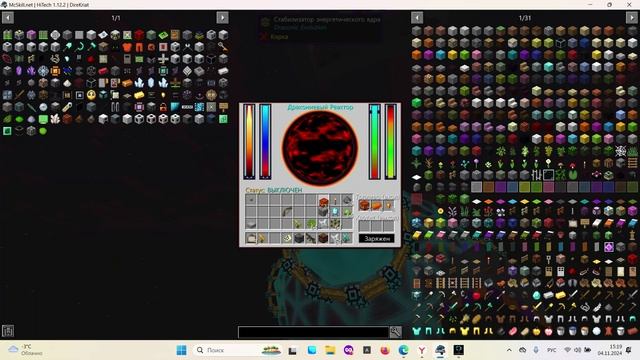The height and width of the screenshot is (360, 640).
Task: Open the JEI config wrench button
Action: pyautogui.click(x=396, y=332)
